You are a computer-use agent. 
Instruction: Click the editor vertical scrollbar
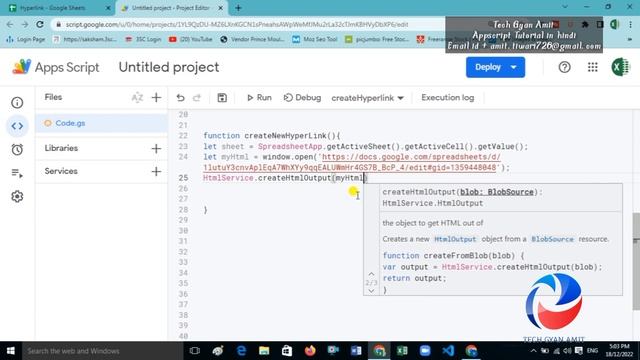click(636, 261)
